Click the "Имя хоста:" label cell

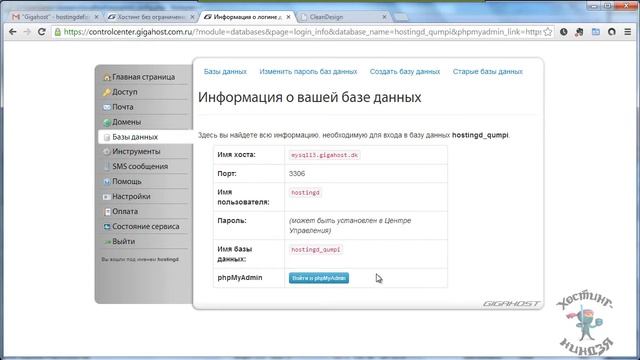pyautogui.click(x=249, y=155)
